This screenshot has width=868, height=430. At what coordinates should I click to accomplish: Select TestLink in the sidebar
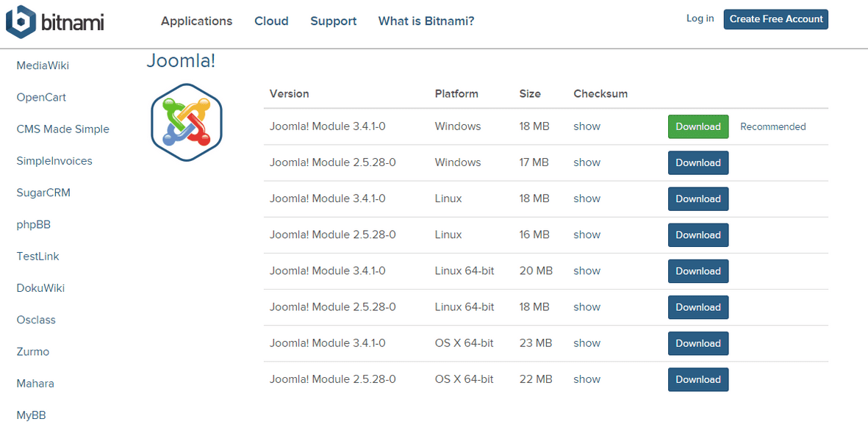[x=37, y=257]
